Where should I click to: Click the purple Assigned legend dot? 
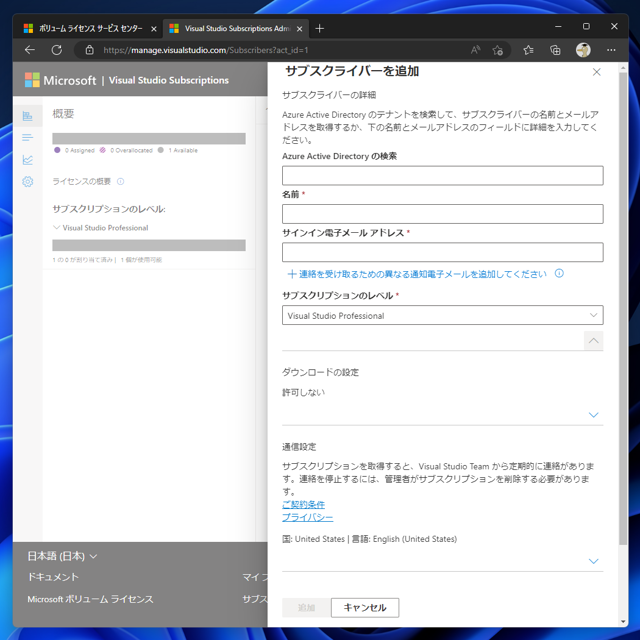click(57, 150)
